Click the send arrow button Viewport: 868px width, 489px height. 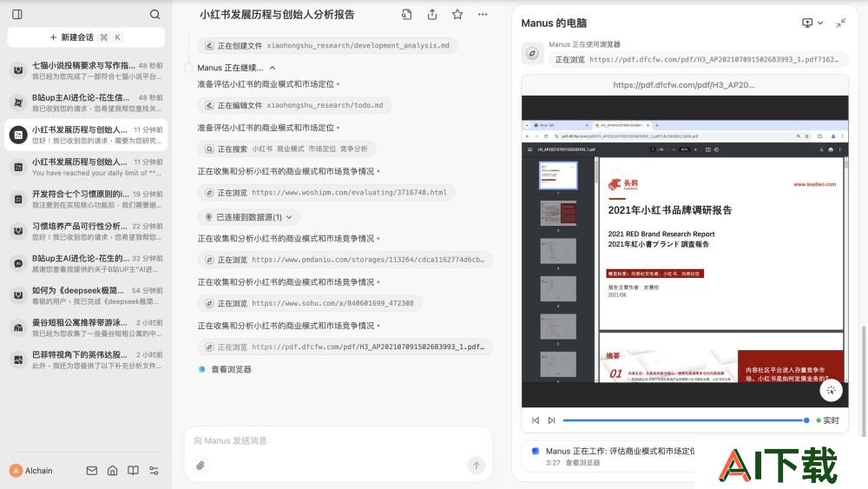point(476,466)
